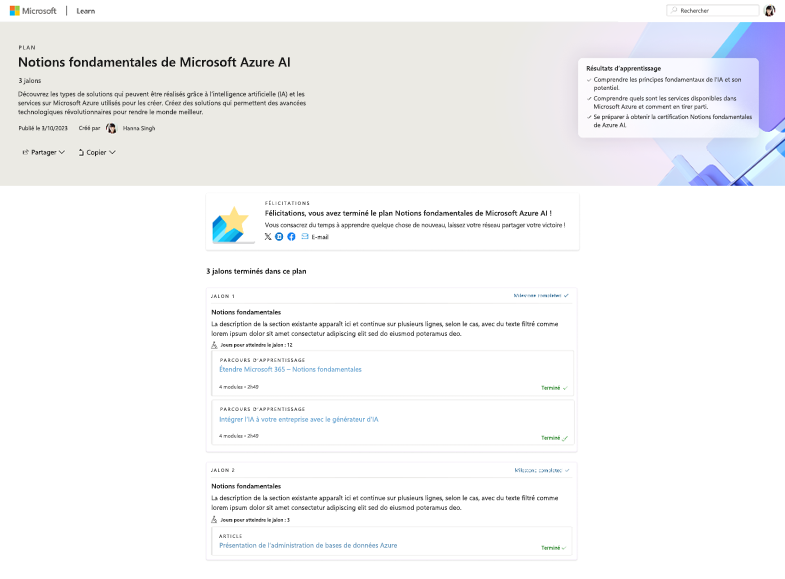Click the Partager share icon
Image resolution: width=785 pixels, height=579 pixels.
26,152
